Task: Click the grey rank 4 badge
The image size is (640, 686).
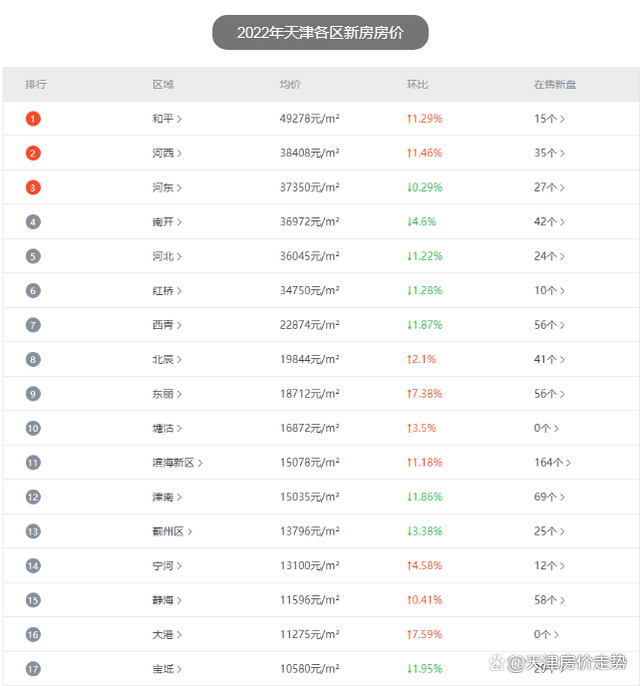Action: (33, 222)
